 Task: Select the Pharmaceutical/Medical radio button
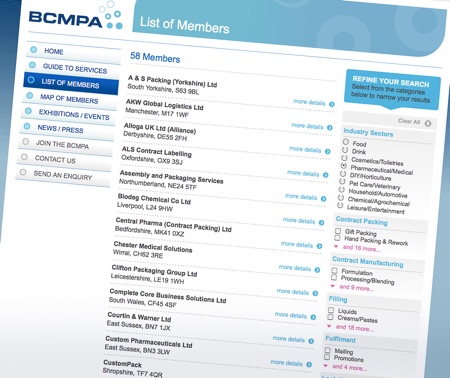pos(344,165)
